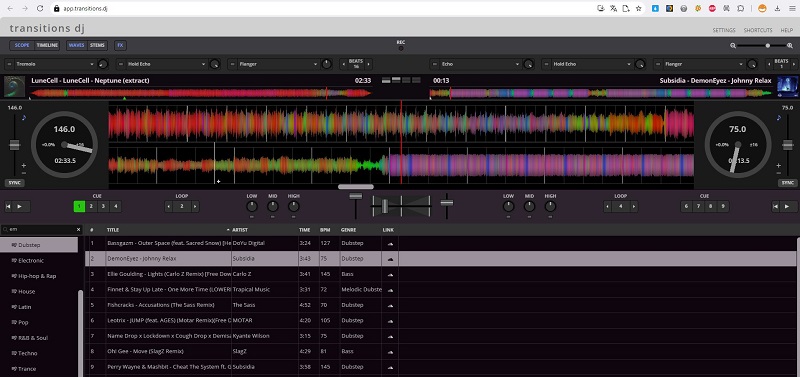
Task: Play the left deck
Action: [20, 207]
